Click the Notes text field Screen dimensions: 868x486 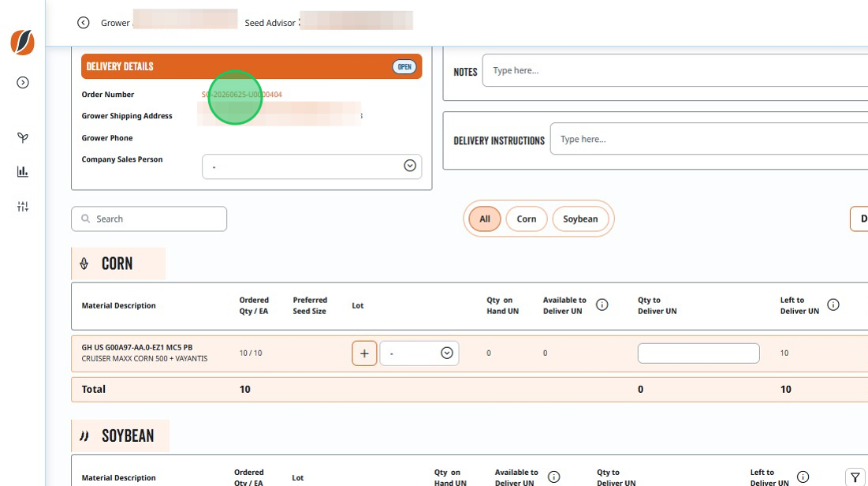click(675, 70)
